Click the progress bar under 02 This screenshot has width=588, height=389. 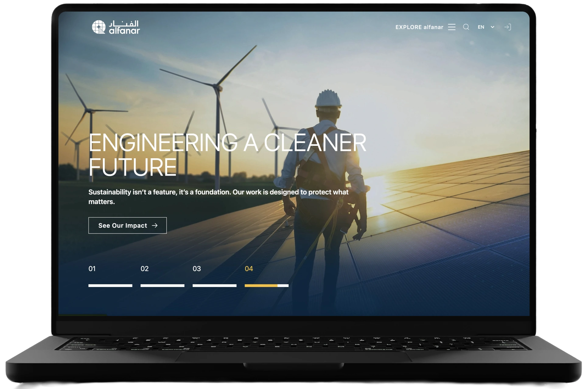coord(163,286)
